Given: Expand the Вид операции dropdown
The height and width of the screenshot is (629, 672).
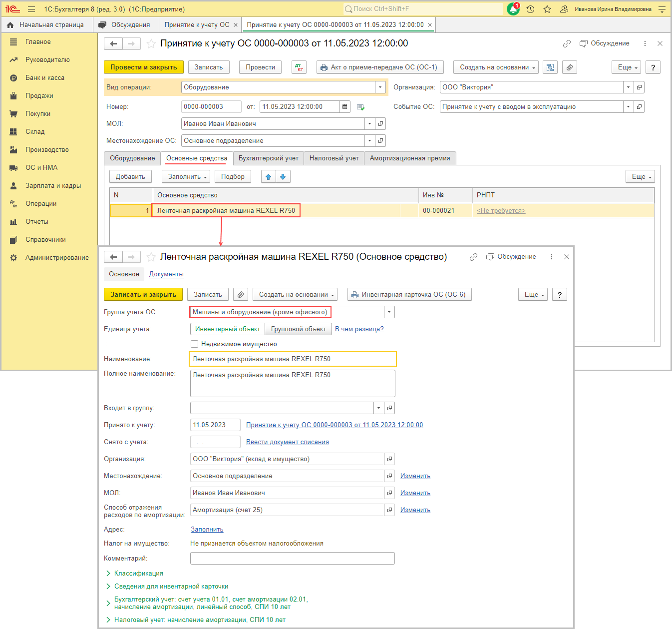Looking at the screenshot, I should 380,87.
